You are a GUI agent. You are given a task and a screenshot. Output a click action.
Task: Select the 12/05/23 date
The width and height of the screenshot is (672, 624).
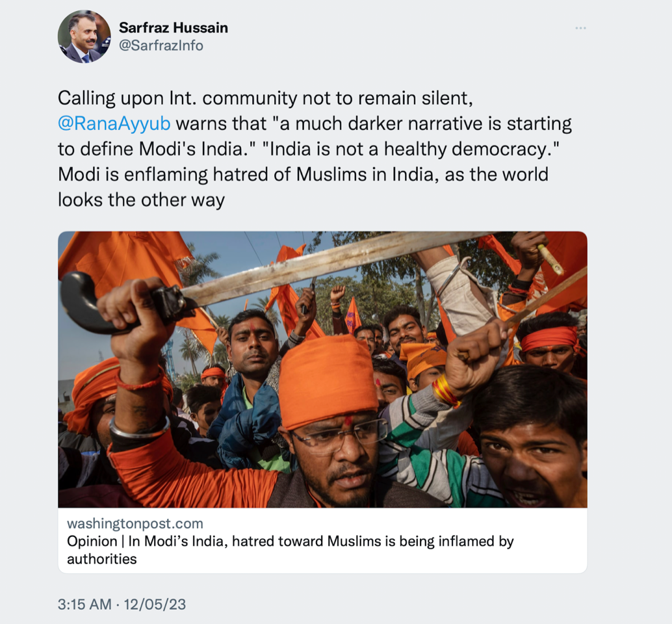(x=155, y=604)
